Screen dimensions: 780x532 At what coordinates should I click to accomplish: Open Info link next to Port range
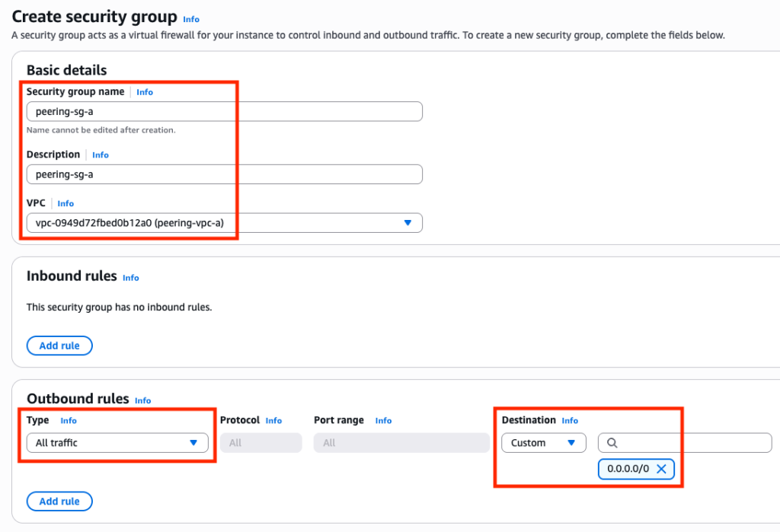[x=384, y=421]
